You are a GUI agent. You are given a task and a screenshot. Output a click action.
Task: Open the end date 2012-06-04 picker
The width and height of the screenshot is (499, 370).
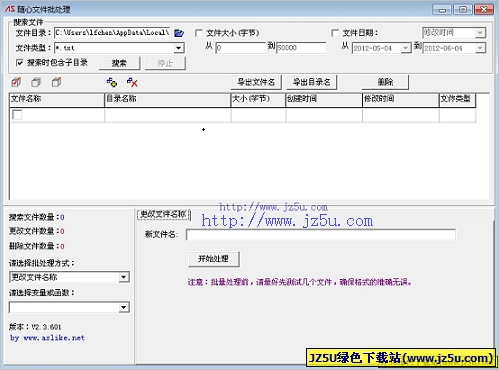click(x=480, y=48)
